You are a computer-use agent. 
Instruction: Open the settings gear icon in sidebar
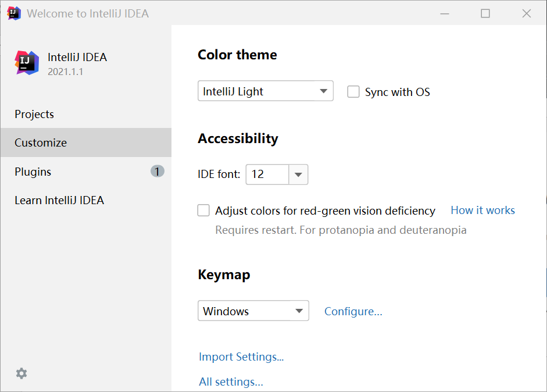[22, 373]
